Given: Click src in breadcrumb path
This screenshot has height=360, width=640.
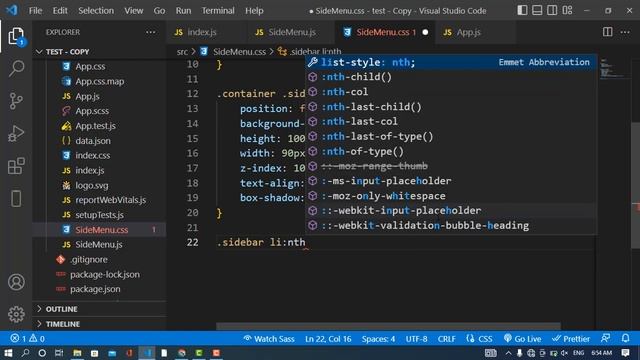Looking at the screenshot, I should point(182,52).
